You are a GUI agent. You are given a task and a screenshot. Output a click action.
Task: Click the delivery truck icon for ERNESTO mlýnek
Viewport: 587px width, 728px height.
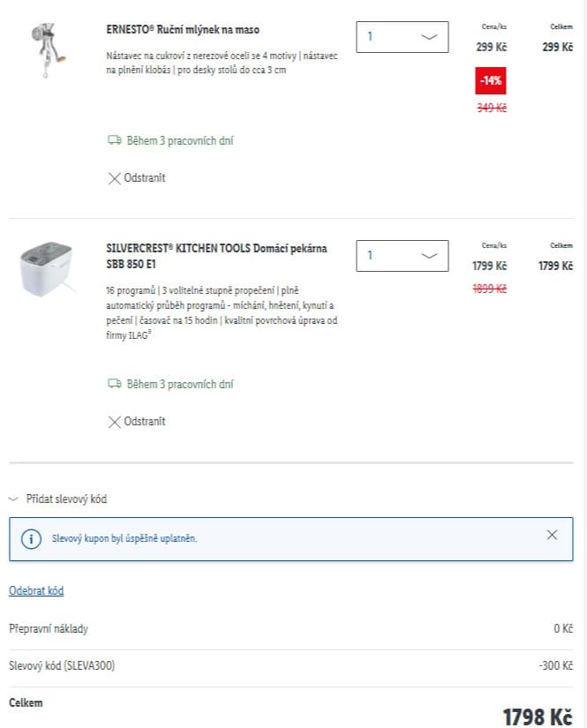click(x=115, y=139)
